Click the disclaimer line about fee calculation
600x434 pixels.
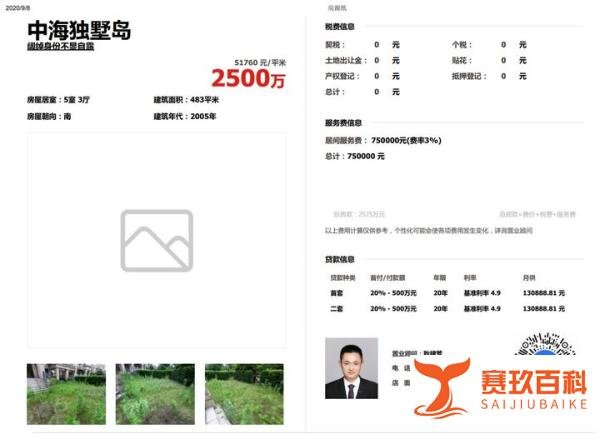coord(429,230)
